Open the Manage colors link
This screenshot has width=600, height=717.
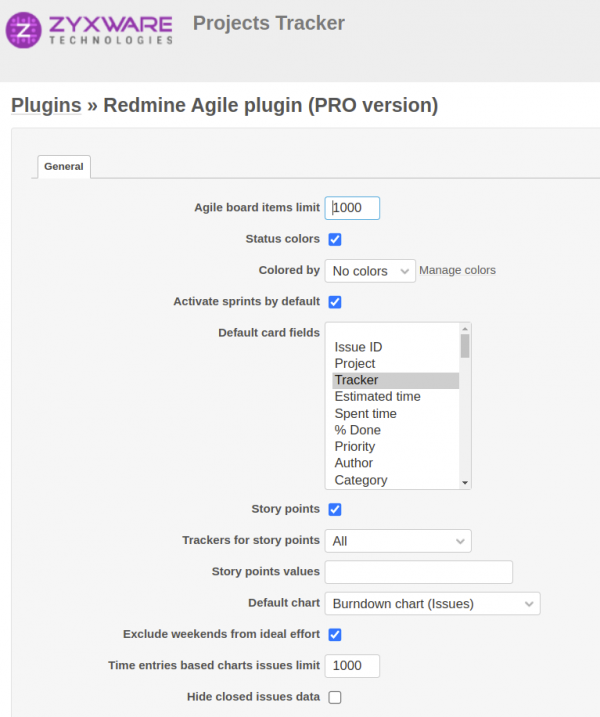click(x=457, y=270)
